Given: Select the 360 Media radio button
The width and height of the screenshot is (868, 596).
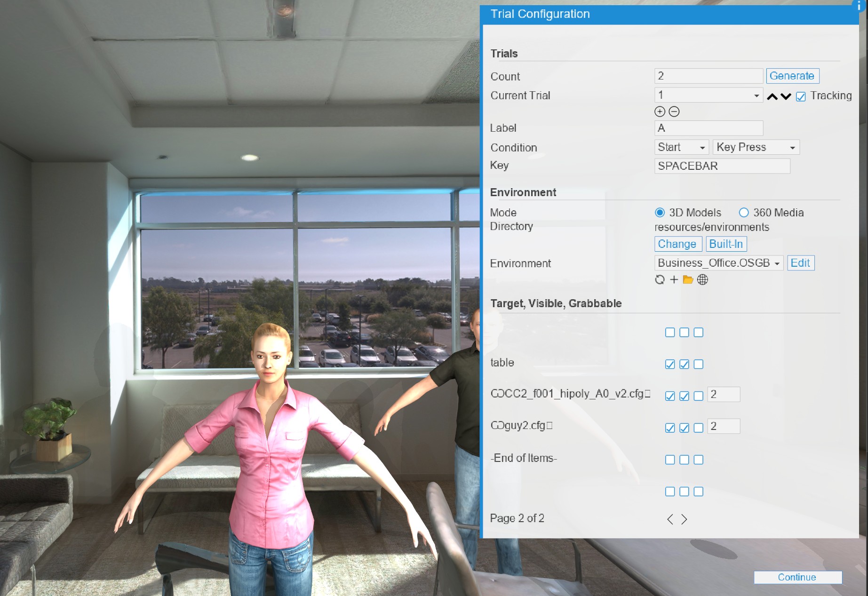Looking at the screenshot, I should (744, 213).
